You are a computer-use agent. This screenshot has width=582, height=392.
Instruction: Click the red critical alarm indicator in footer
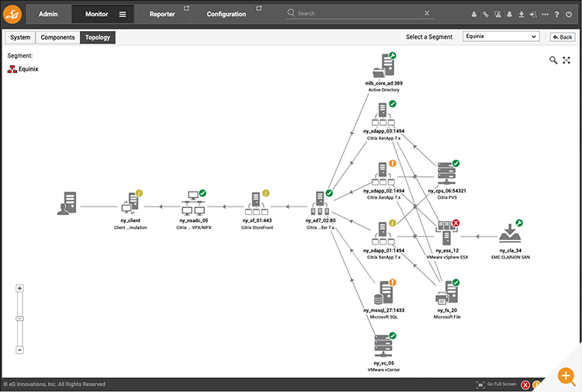point(525,385)
